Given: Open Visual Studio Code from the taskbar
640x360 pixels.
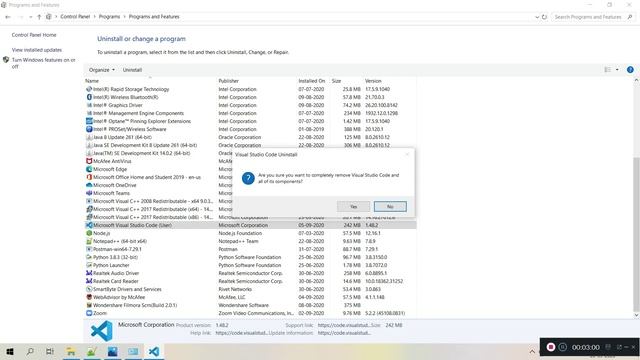Looking at the screenshot, I should [x=154, y=351].
